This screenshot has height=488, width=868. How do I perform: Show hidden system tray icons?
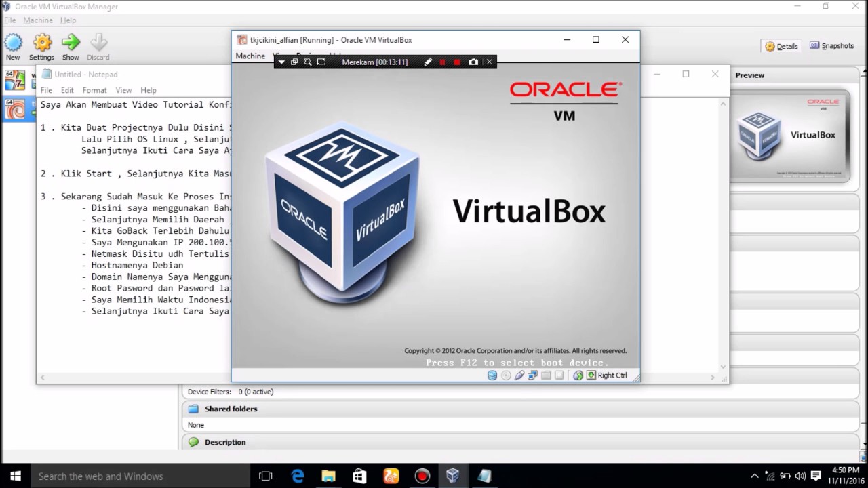click(754, 476)
